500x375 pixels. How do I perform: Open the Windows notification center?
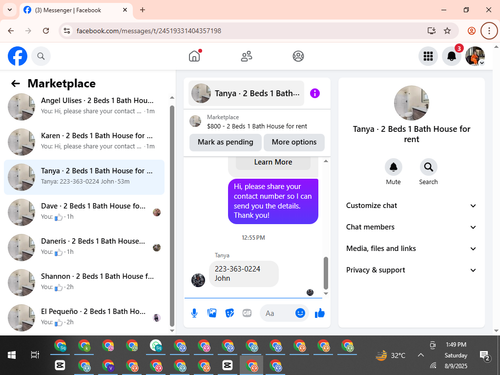484,356
